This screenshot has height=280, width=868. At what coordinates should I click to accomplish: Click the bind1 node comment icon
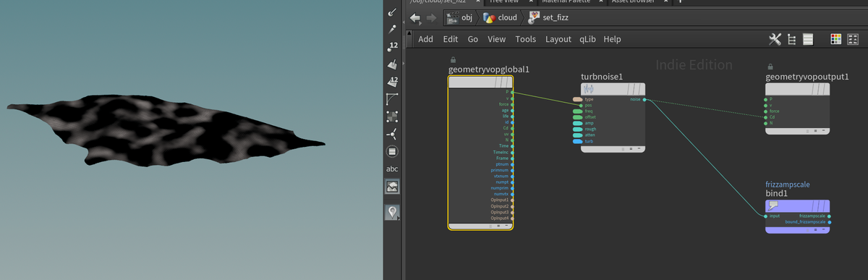pyautogui.click(x=773, y=205)
